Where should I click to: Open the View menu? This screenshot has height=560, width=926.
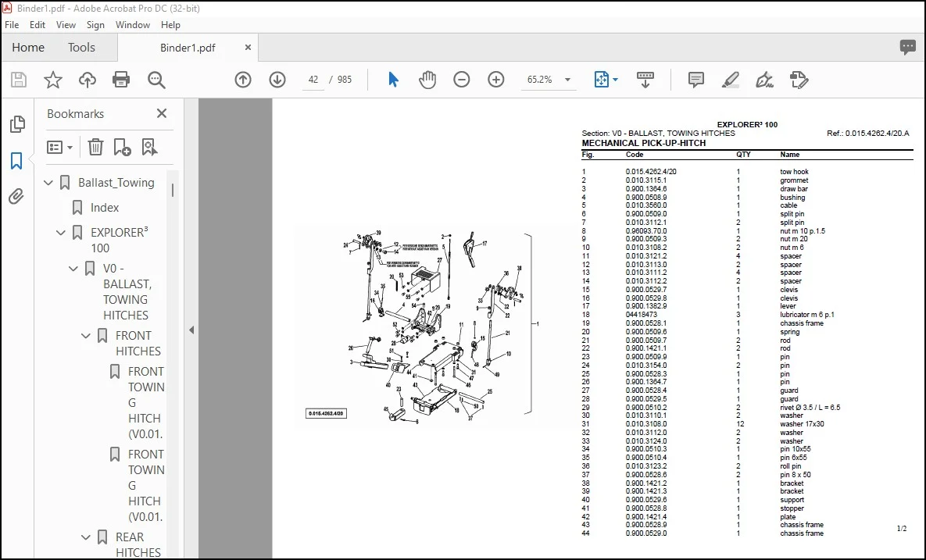coord(66,25)
